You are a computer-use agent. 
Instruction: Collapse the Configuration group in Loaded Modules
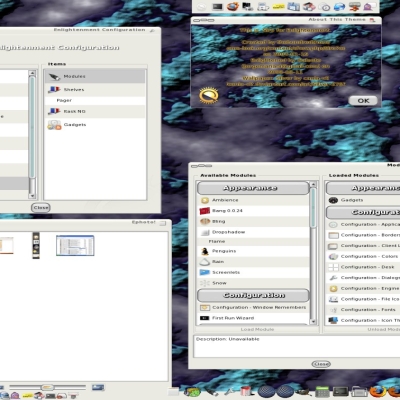363,212
